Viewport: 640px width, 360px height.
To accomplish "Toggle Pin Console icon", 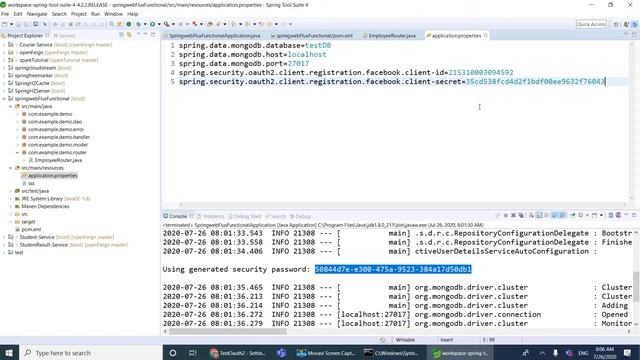I will 573,215.
